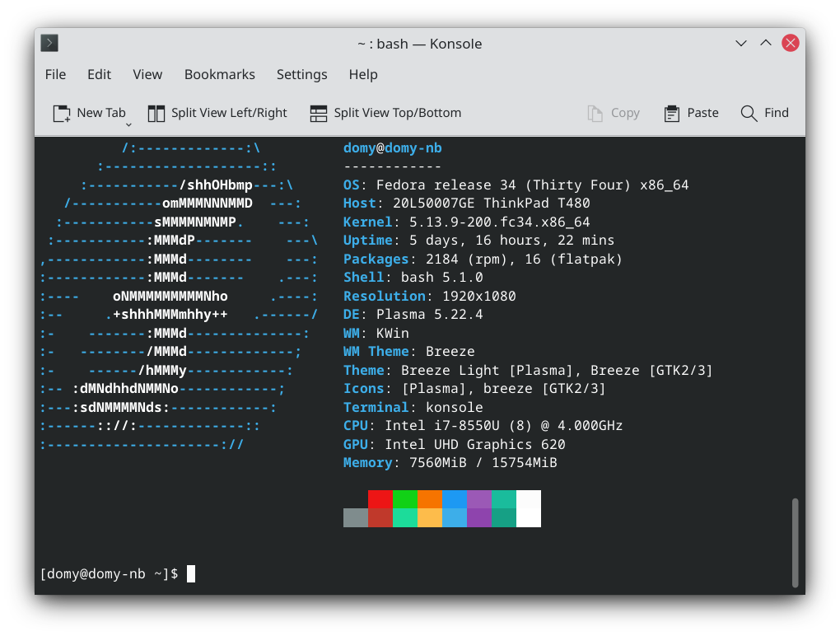Click the bright green color block

pyautogui.click(x=405, y=499)
